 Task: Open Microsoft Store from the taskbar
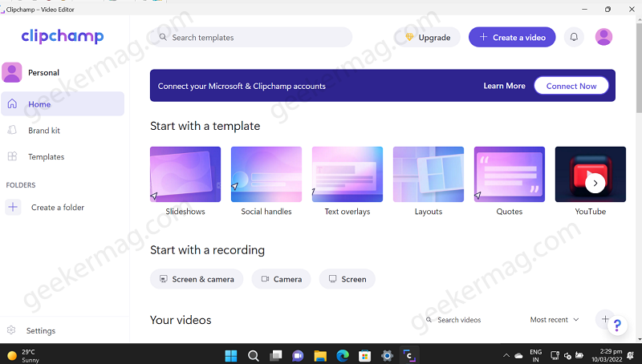(364, 355)
